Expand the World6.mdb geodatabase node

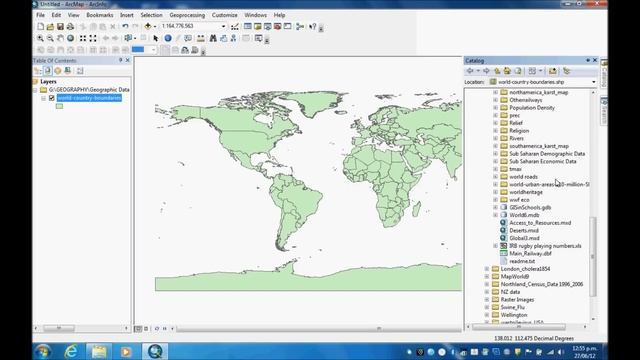[496, 215]
